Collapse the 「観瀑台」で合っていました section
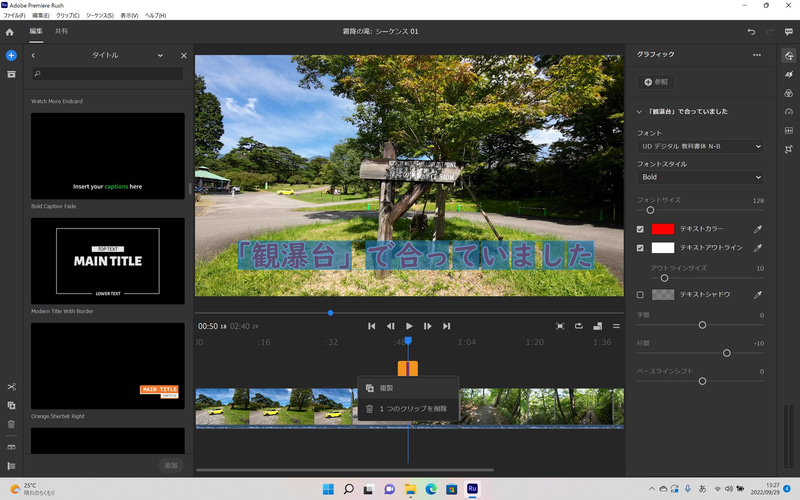 (x=640, y=111)
